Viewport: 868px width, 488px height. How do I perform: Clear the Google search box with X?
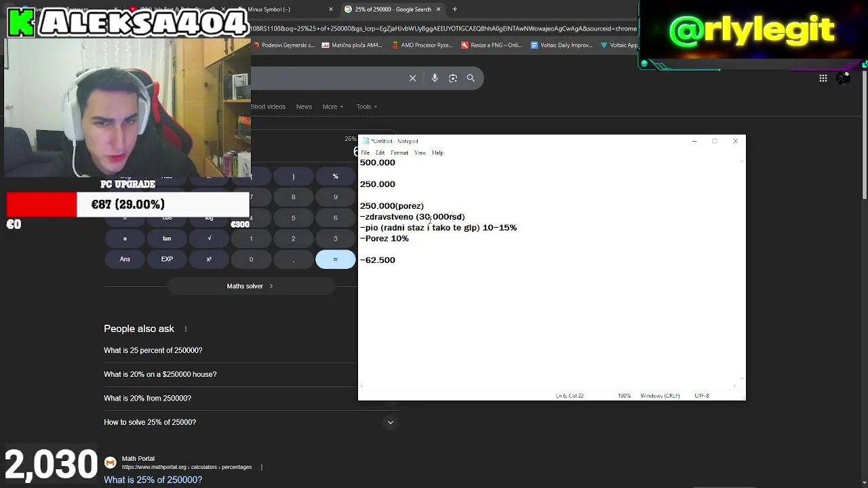(412, 78)
